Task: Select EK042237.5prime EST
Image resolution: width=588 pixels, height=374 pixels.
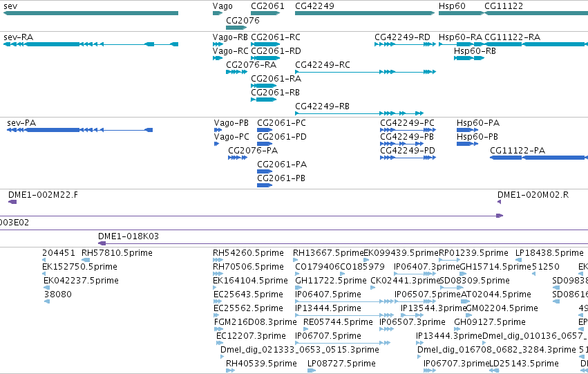Action: tap(46, 288)
